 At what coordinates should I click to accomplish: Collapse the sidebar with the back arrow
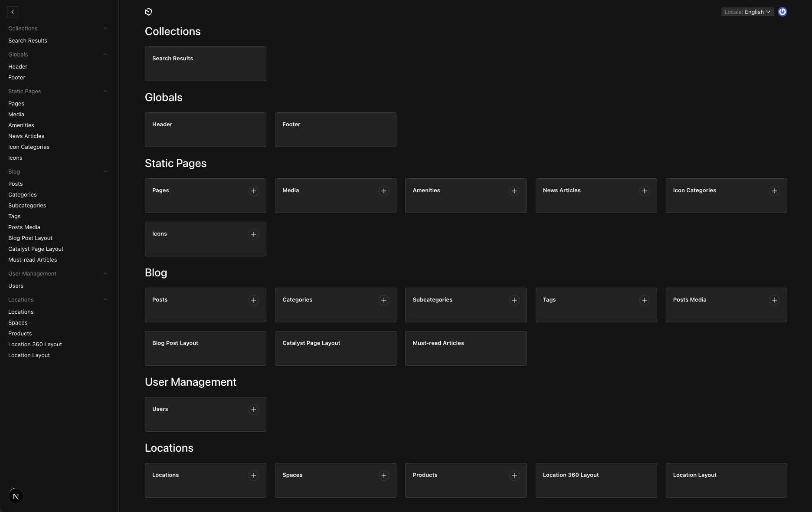click(12, 12)
